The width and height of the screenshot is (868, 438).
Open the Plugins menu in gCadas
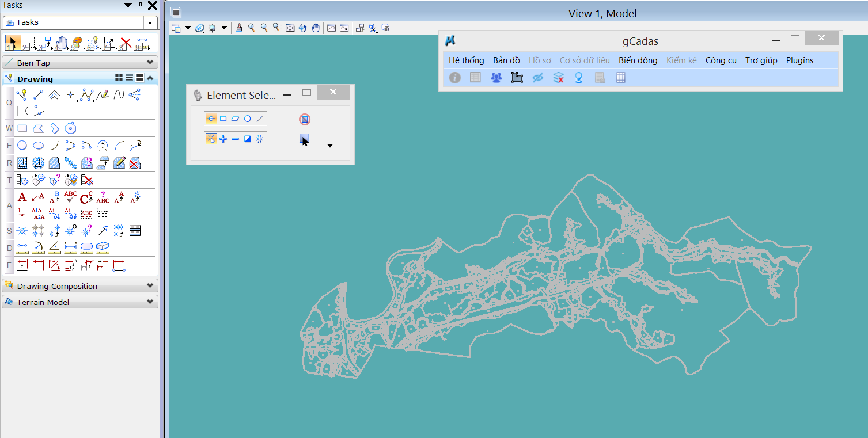coord(799,60)
